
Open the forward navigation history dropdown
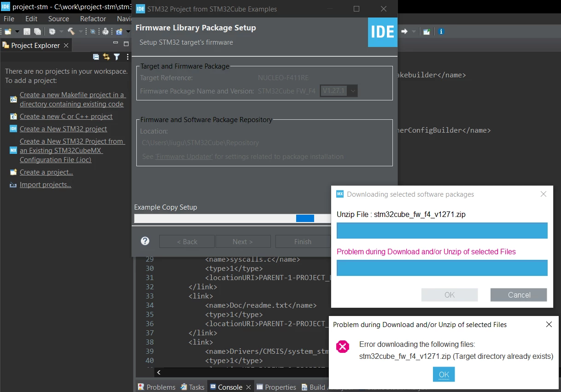point(414,31)
